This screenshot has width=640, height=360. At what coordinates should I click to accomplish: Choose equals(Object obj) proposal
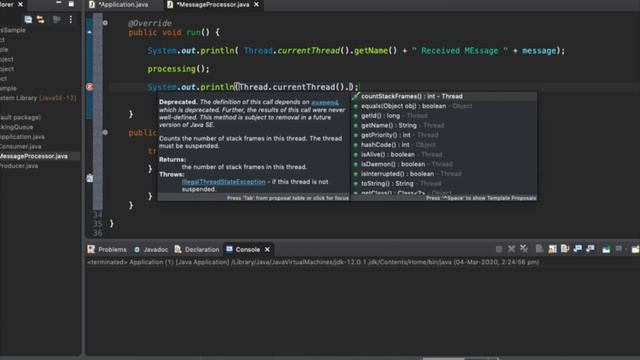tap(444, 106)
